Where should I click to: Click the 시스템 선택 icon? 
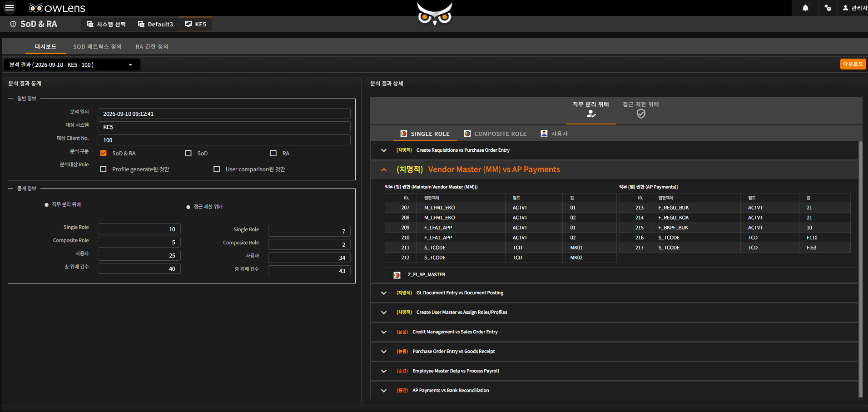(x=90, y=24)
